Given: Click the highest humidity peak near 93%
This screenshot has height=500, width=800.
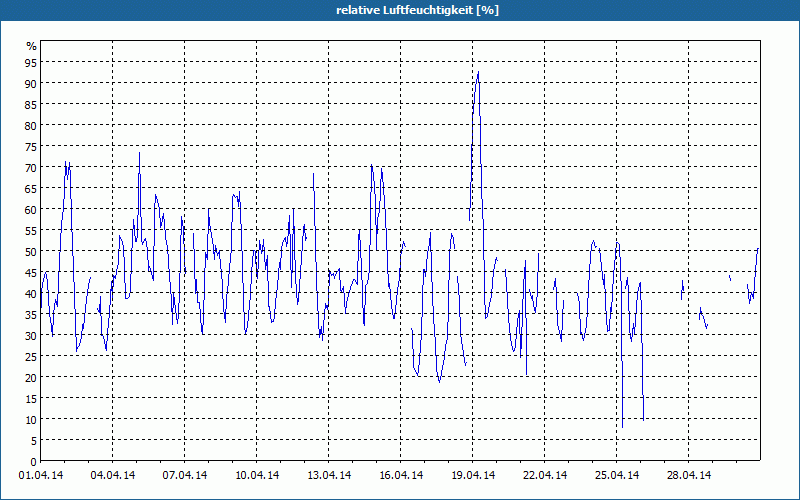Looking at the screenshot, I should point(478,72).
